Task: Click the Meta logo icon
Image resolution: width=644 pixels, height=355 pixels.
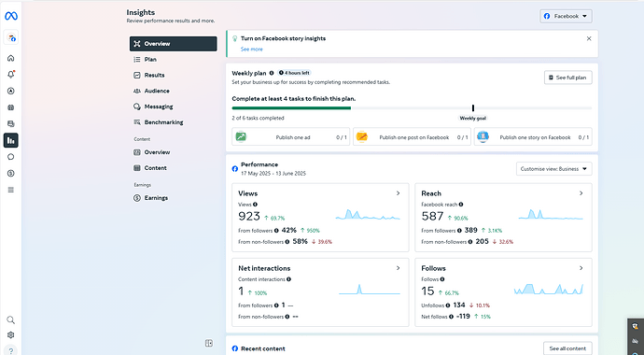Action: click(x=10, y=16)
